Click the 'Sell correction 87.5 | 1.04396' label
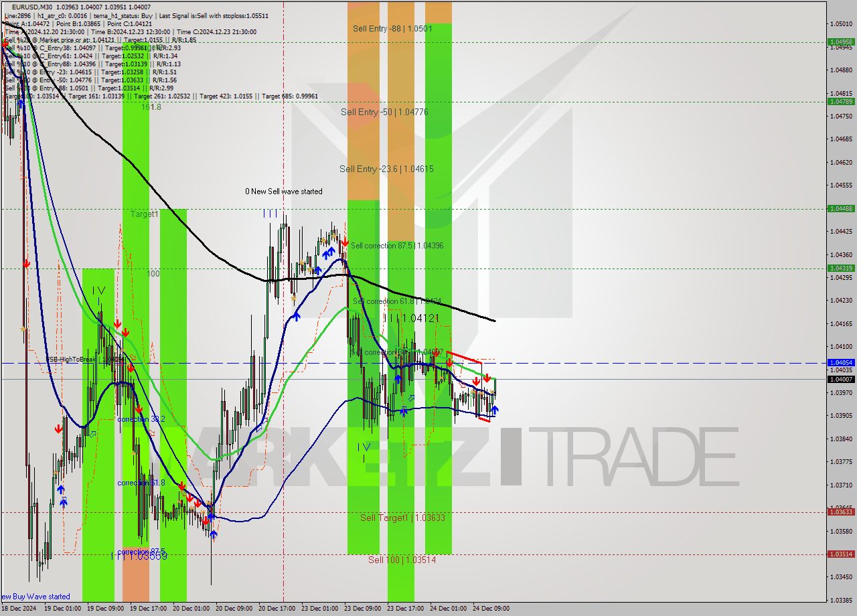This screenshot has width=857, height=616. coord(397,246)
